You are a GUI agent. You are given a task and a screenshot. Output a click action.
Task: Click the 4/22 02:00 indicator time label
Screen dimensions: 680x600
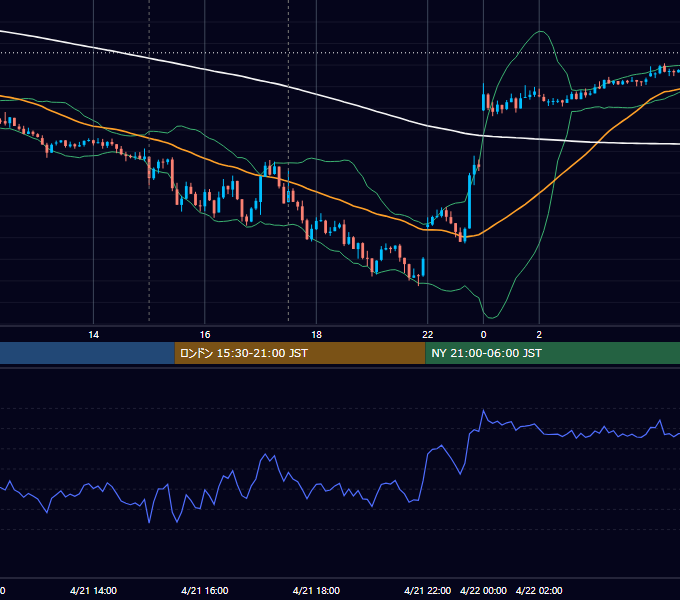coord(539,590)
